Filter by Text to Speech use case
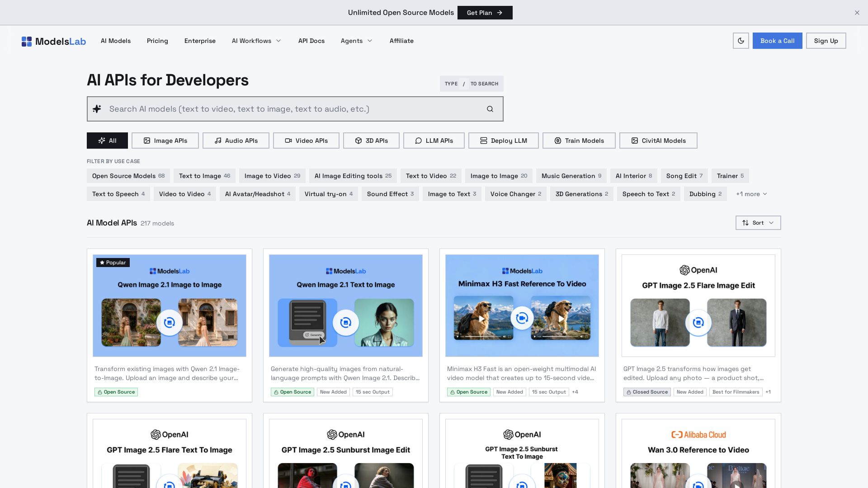This screenshot has height=488, width=868. pos(118,194)
